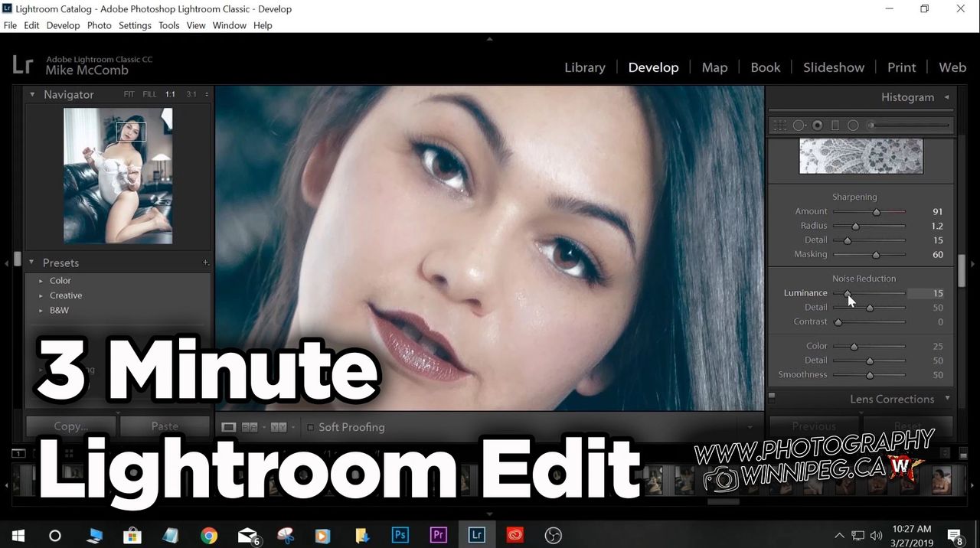980x548 pixels.
Task: Click the Copy... button
Action: (x=71, y=426)
